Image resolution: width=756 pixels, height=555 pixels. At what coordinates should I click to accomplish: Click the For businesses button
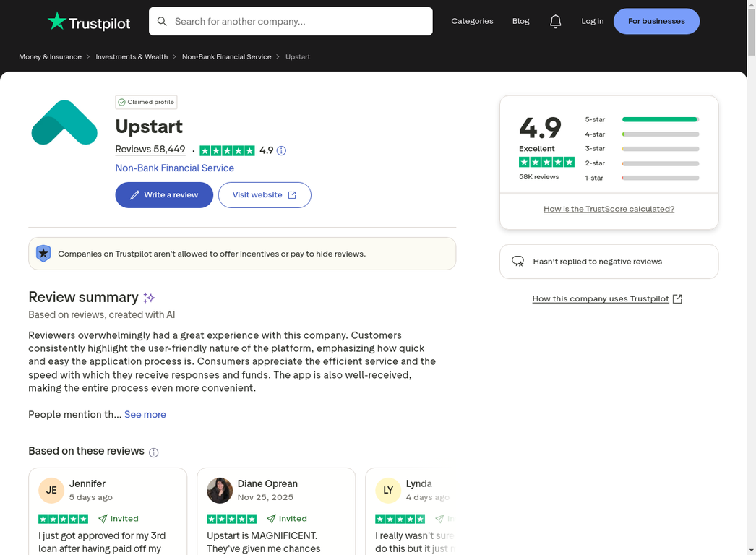(656, 21)
